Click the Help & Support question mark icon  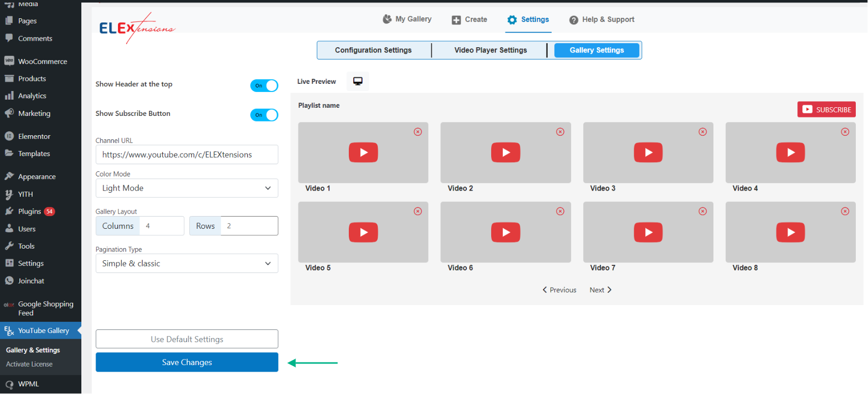click(x=574, y=20)
